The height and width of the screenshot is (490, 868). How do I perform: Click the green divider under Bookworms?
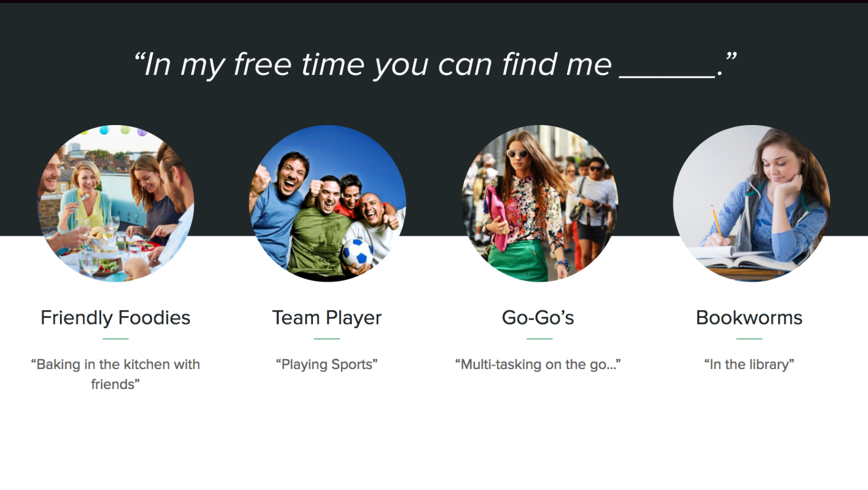pyautogui.click(x=749, y=339)
